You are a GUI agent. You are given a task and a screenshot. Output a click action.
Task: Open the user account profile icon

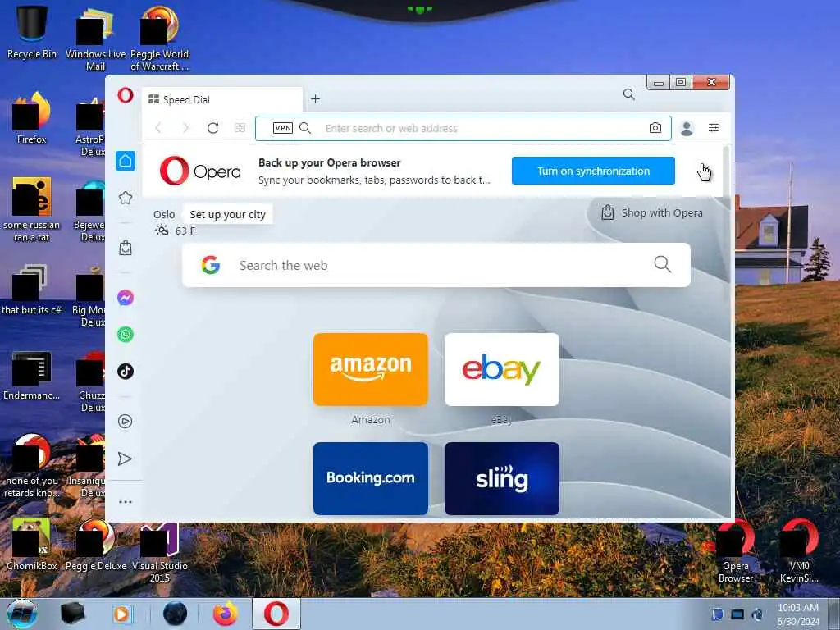(x=687, y=128)
